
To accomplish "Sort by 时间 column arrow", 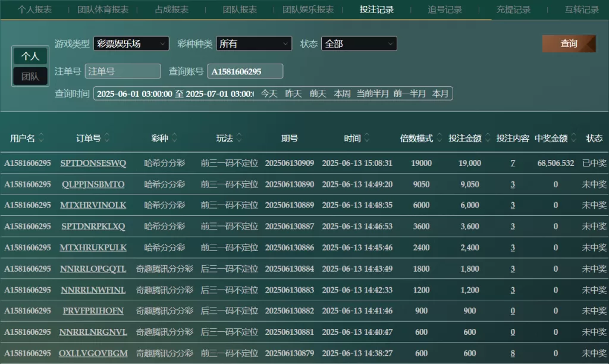I will point(367,137).
